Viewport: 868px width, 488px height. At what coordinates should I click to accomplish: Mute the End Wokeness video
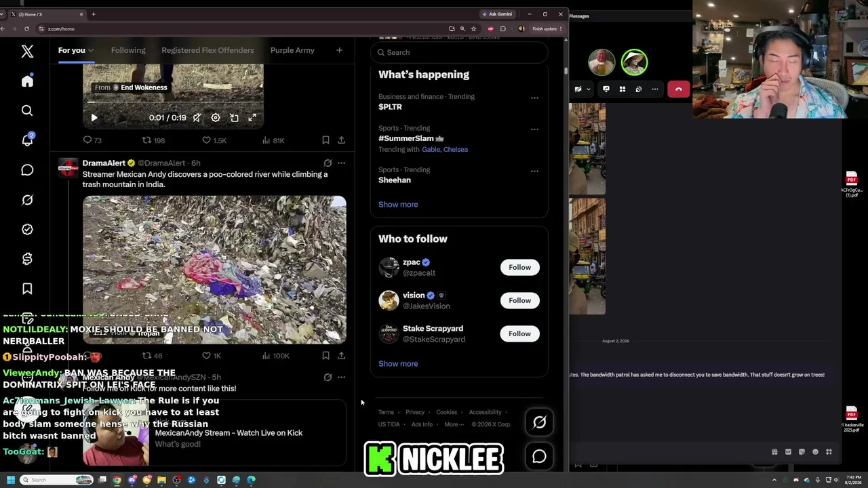pos(197,118)
